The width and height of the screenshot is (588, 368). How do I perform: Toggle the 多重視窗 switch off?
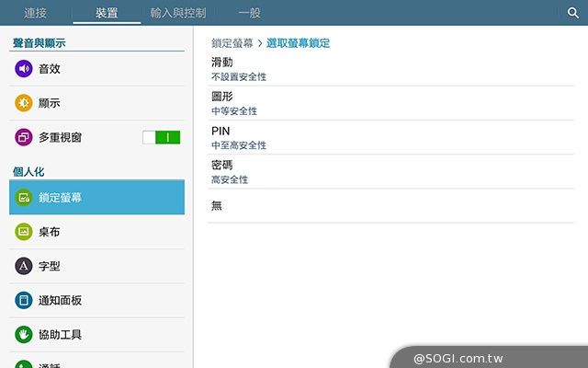tap(162, 137)
